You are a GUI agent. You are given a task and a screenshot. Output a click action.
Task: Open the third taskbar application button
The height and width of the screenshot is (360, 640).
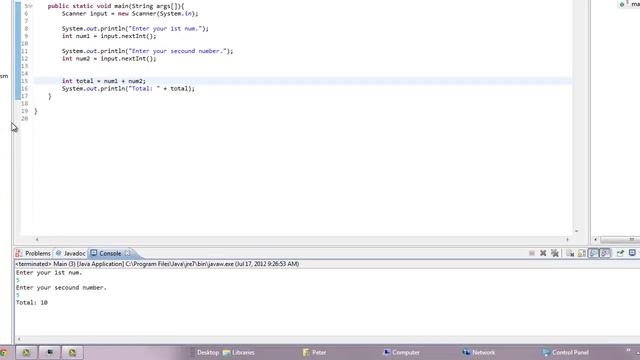72,352
